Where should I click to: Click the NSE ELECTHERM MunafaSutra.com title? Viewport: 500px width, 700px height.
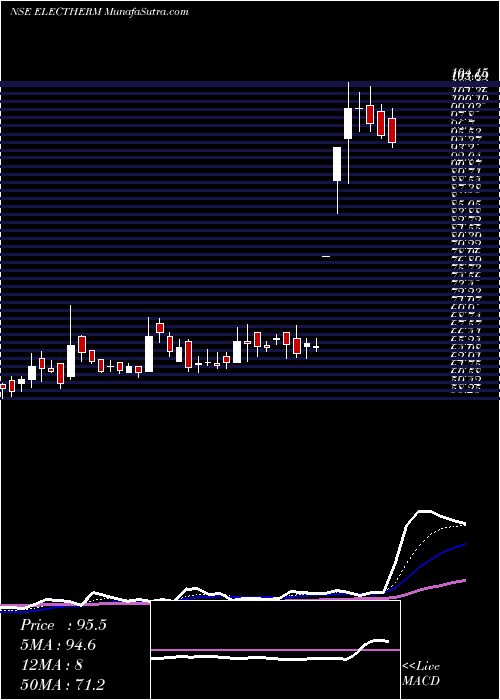tap(99, 12)
